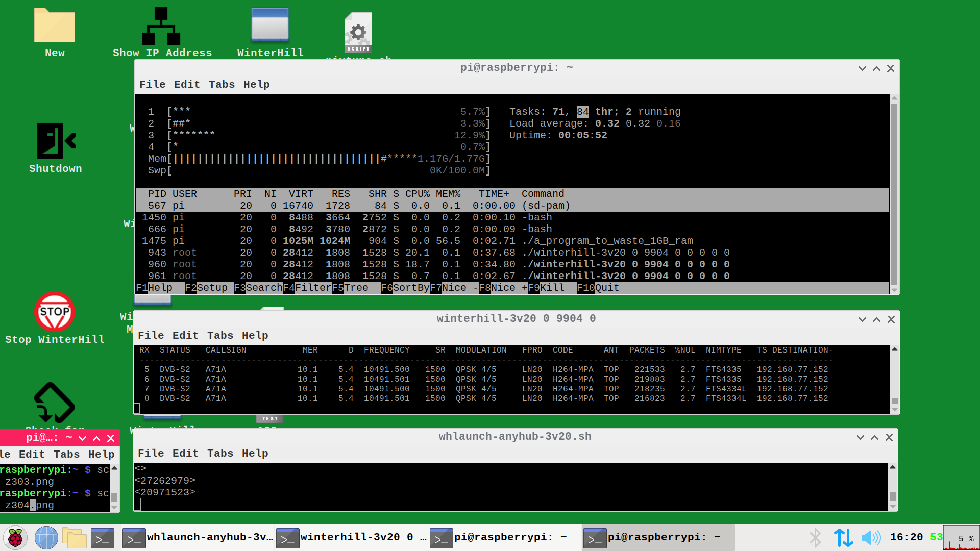
Task: Switch to whlaunch-anyhub taskbar window
Action: 198,538
